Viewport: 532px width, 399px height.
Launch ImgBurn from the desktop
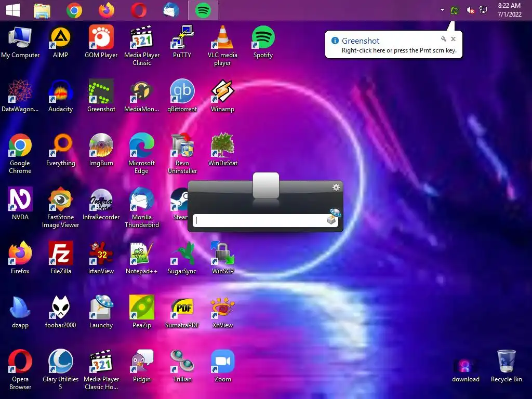click(x=101, y=150)
